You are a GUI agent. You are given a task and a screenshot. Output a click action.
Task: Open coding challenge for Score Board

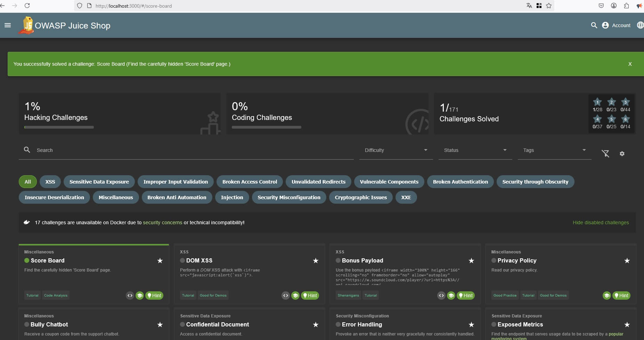click(x=130, y=296)
